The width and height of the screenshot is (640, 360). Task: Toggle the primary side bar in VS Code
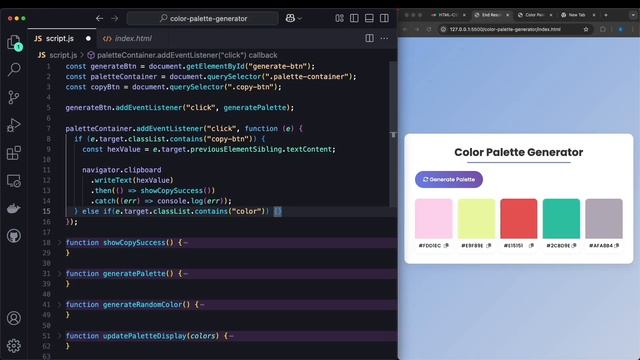click(354, 18)
